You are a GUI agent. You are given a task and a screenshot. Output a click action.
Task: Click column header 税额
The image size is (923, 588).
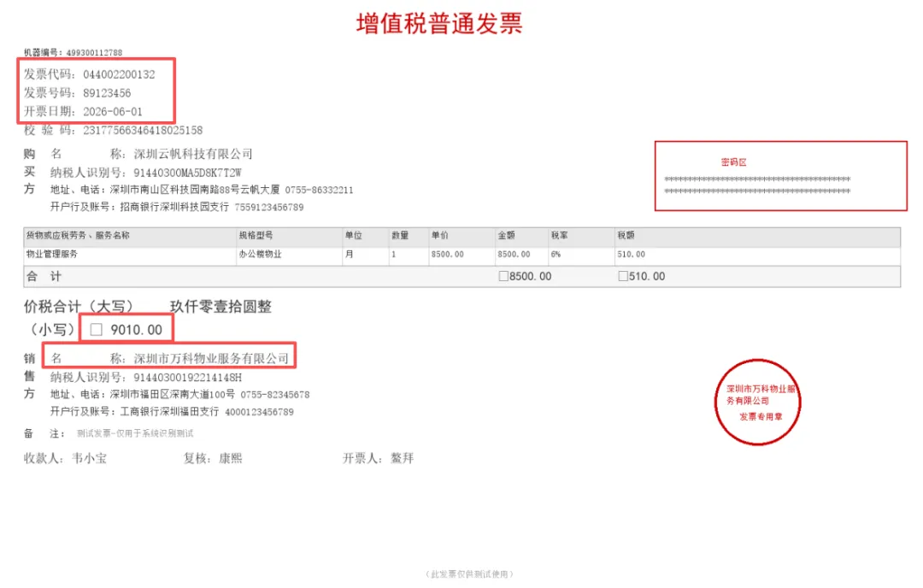[x=626, y=235]
